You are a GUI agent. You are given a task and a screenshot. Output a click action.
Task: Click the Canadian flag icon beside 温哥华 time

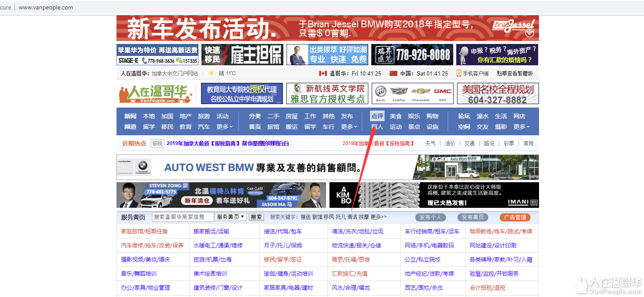(323, 73)
